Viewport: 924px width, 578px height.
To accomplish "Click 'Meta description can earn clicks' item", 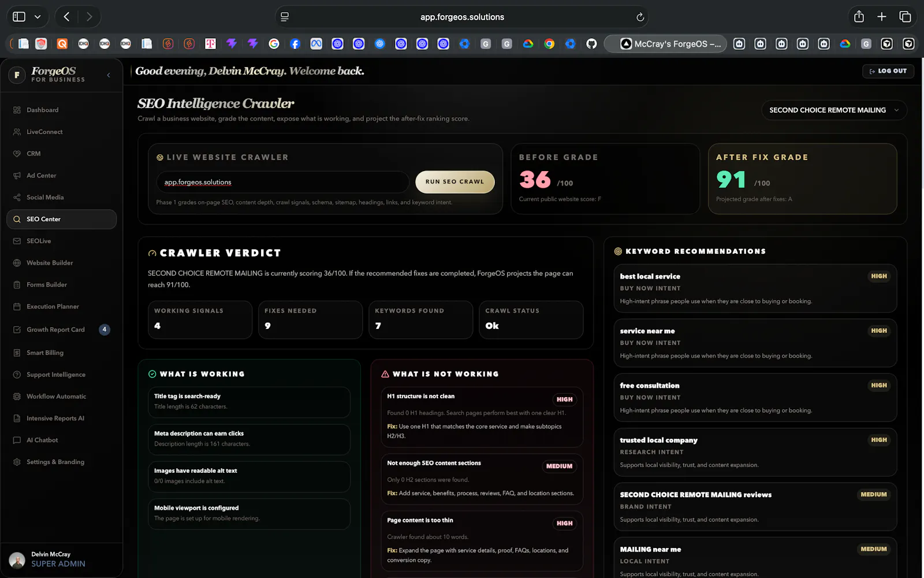I will coord(249,439).
